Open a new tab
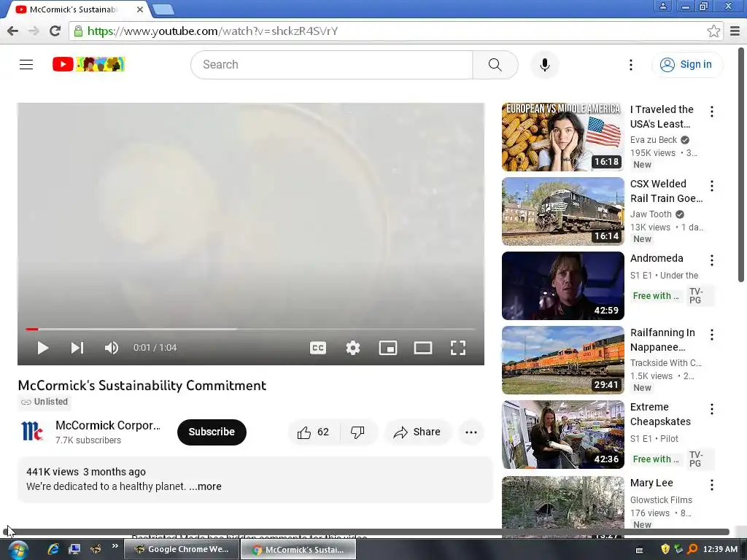747x560 pixels. [x=163, y=9]
